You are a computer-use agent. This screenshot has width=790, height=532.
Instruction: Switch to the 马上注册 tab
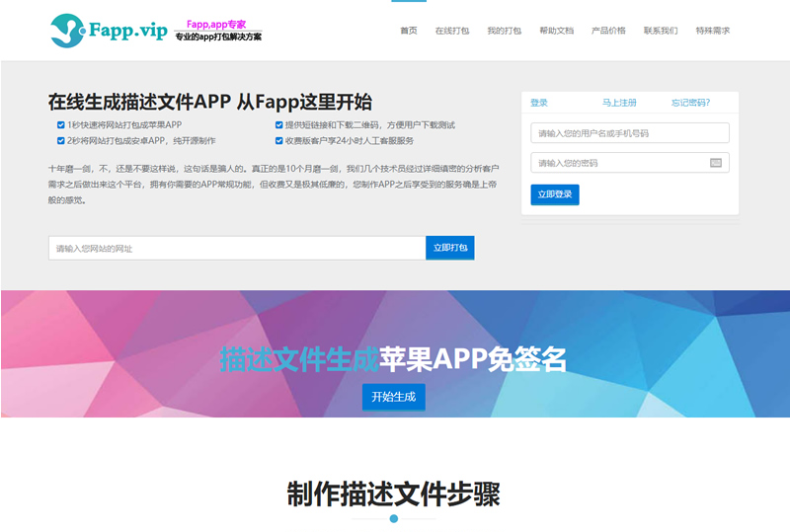point(619,103)
